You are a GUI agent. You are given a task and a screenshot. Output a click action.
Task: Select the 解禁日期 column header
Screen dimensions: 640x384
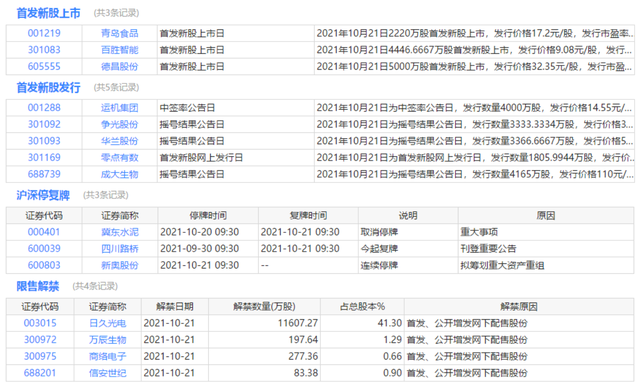[175, 306]
